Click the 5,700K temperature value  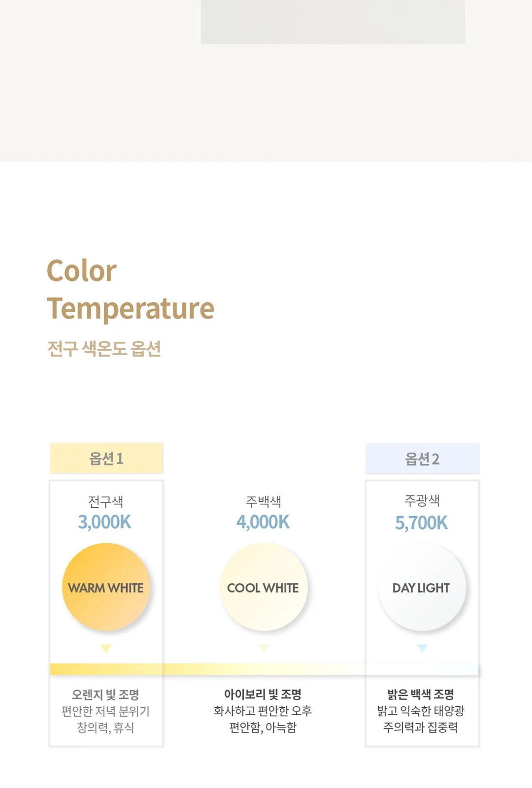pos(422,523)
